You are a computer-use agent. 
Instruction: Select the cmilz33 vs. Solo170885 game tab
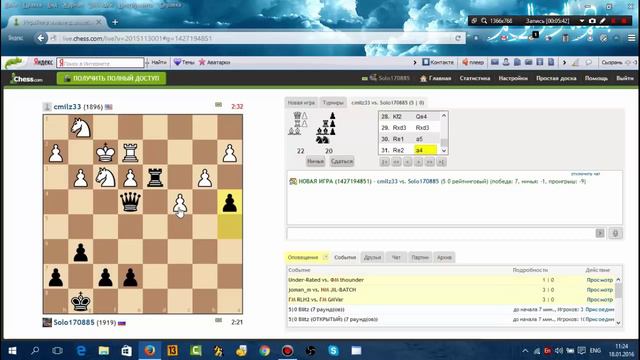[x=388, y=103]
